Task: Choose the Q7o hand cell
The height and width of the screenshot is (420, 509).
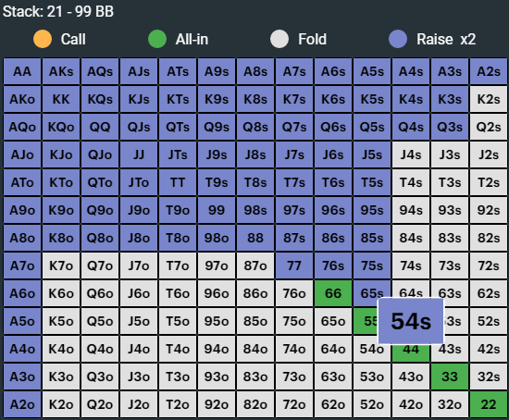Action: (x=100, y=266)
